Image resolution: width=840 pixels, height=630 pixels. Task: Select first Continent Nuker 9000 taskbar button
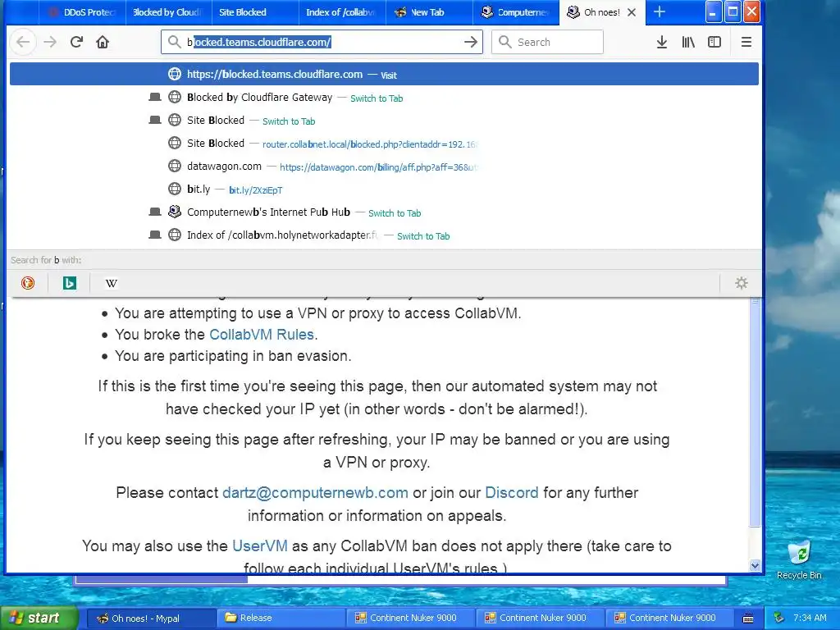point(409,619)
